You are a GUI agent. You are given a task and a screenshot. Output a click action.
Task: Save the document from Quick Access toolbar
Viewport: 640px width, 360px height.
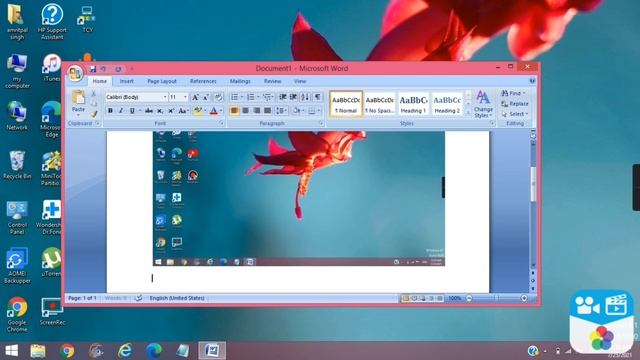[93, 69]
